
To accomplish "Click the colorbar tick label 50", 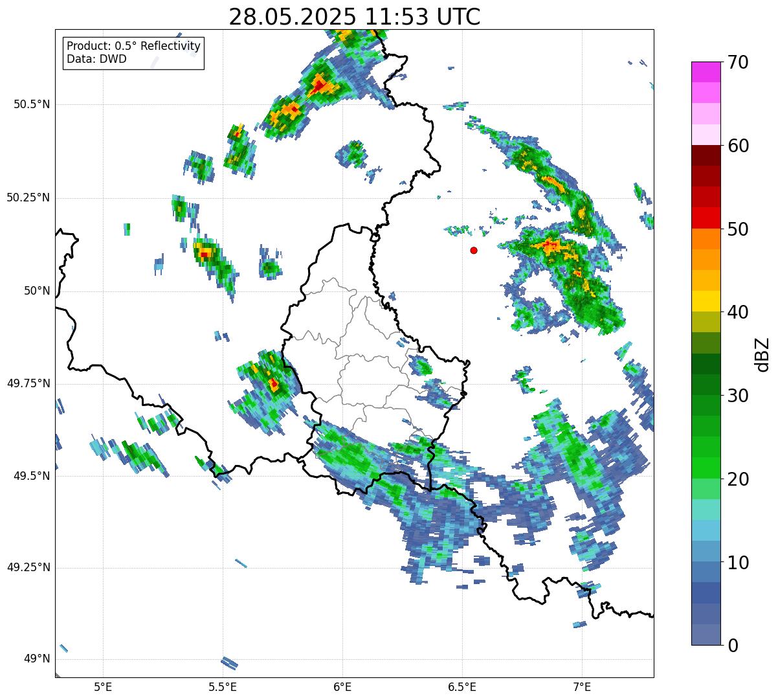I will (737, 229).
